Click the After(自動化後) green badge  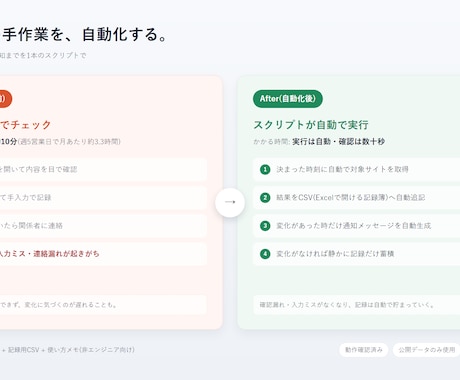288,99
